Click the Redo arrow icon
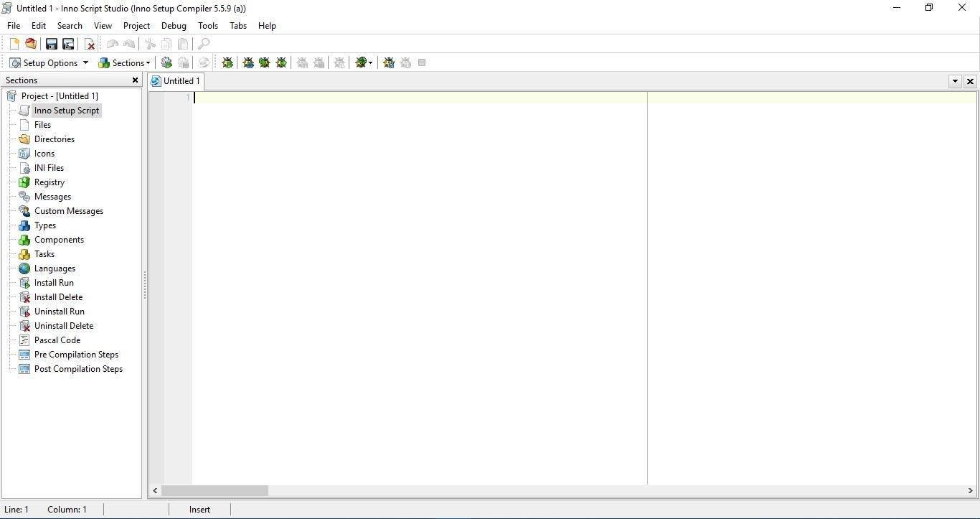 [x=129, y=44]
